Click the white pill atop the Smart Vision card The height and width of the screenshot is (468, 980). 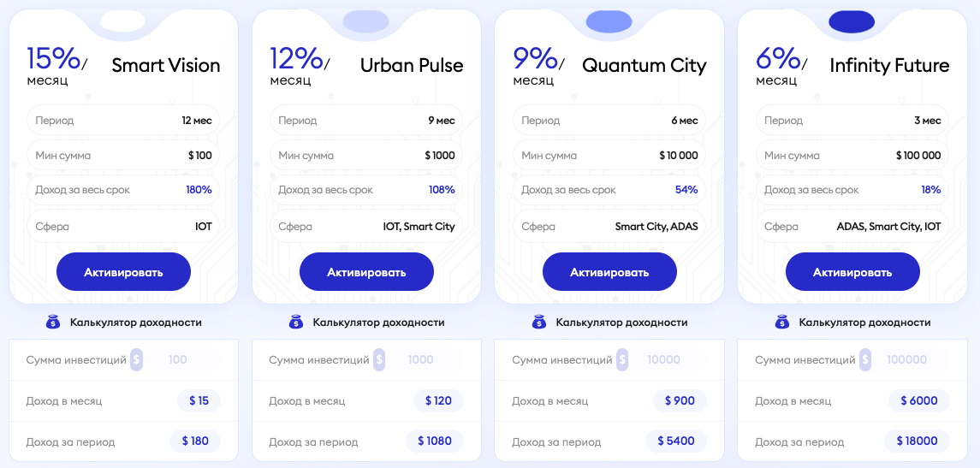(x=122, y=21)
